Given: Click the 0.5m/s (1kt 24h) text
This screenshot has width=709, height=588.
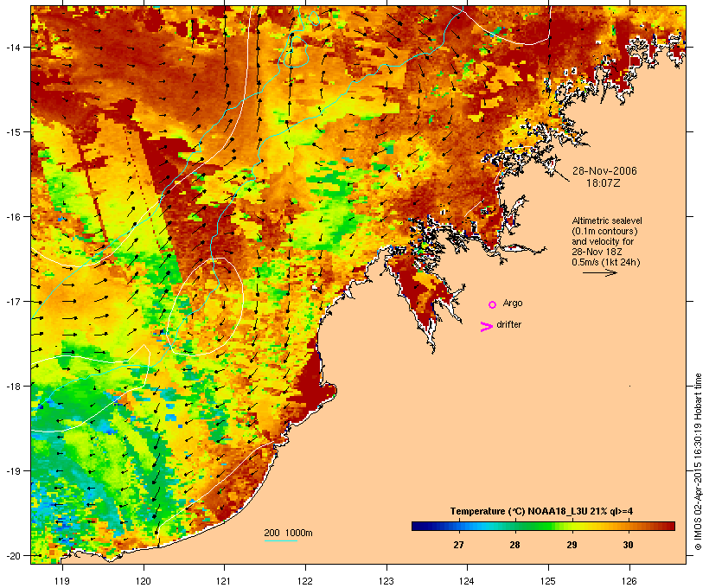Looking at the screenshot, I should [x=606, y=262].
